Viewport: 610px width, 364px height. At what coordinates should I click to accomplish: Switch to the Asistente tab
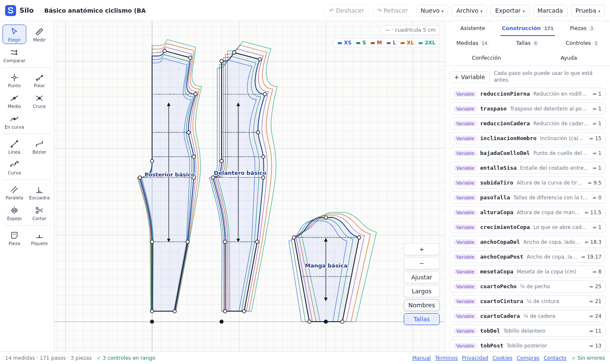coord(473,28)
